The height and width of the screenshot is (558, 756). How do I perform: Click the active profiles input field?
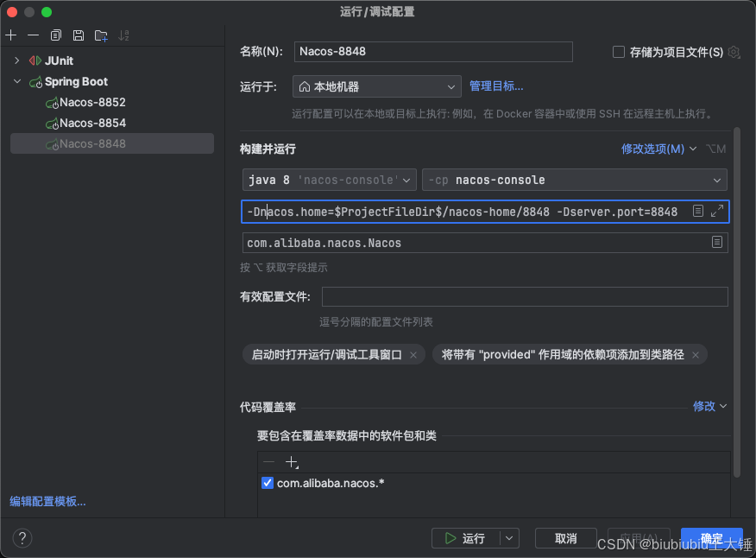(x=525, y=296)
